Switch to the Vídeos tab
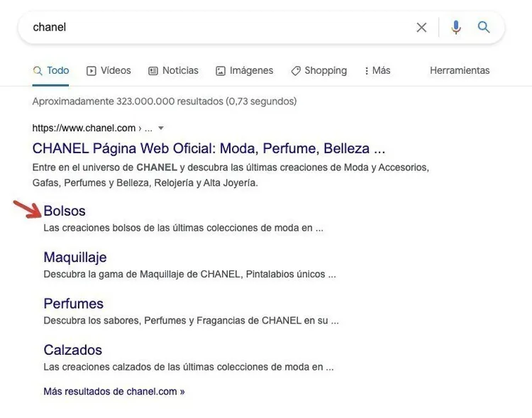 coord(109,71)
